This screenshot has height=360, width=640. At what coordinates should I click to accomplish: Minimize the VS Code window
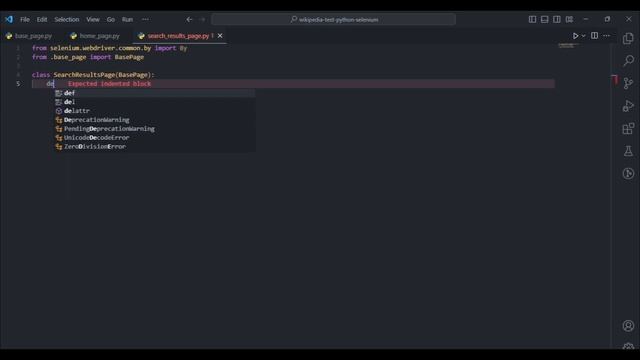586,19
